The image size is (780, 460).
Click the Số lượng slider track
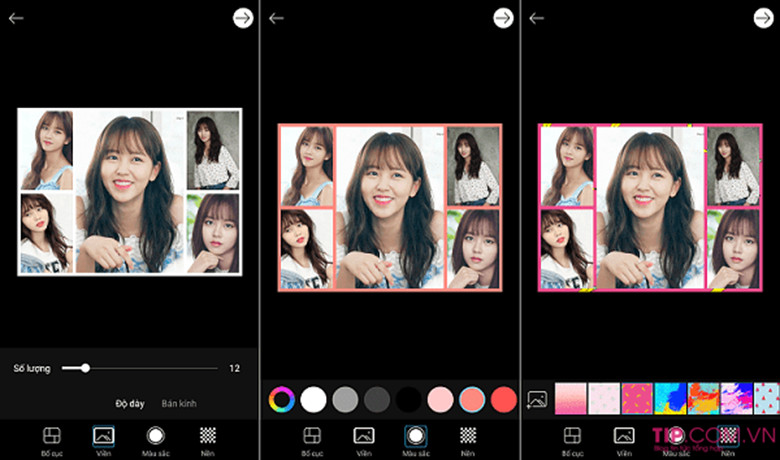click(x=140, y=368)
